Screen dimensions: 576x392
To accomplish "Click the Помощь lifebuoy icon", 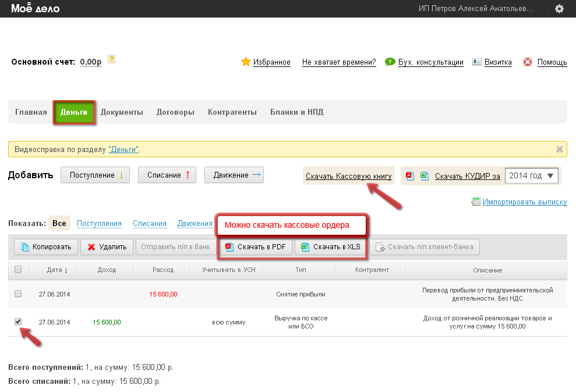I will point(528,62).
